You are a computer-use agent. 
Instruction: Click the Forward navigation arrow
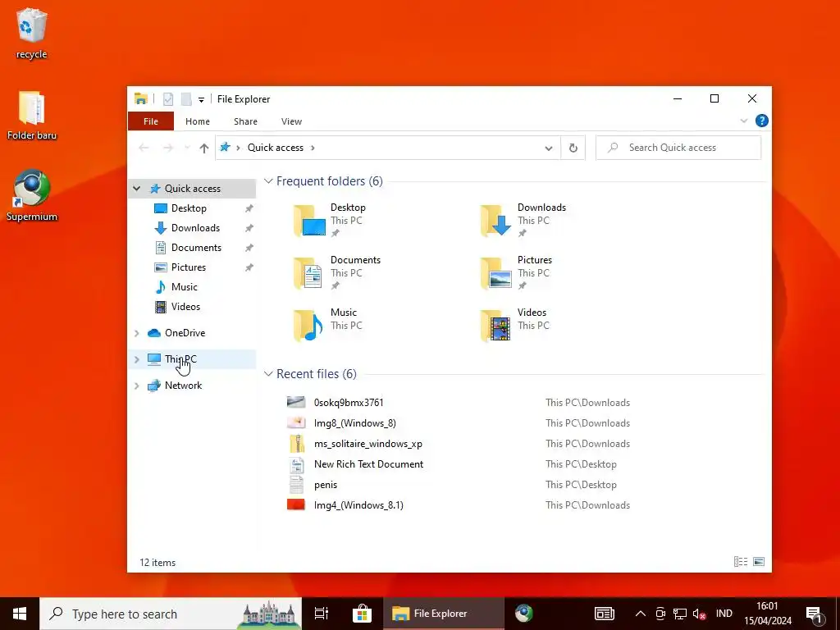point(168,148)
